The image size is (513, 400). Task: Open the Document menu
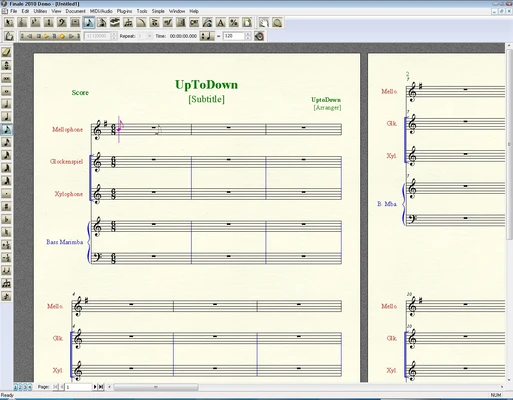point(75,11)
